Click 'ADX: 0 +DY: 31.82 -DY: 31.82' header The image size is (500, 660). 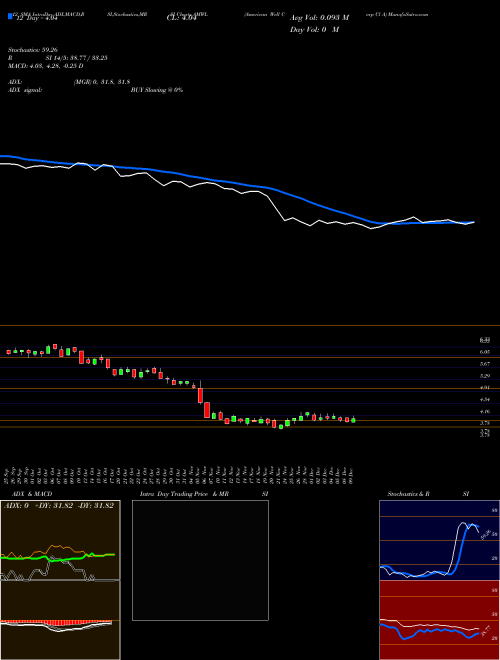tap(59, 506)
